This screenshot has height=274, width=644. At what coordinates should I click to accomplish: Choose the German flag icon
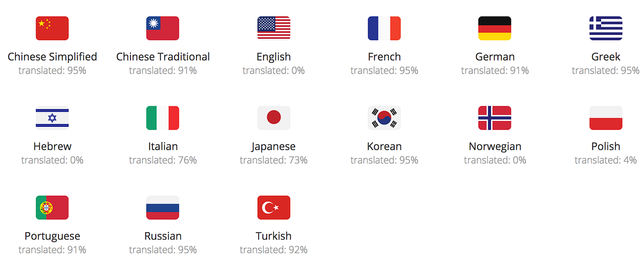point(495,28)
